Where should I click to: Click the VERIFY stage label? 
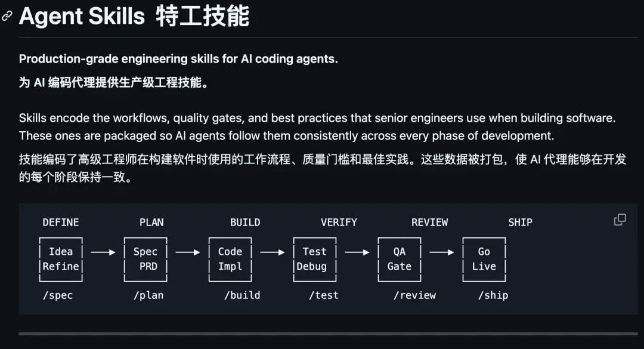(x=339, y=223)
